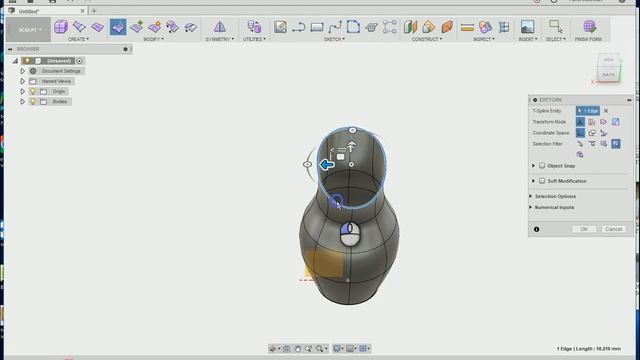Click the Orbit icon in navigation bar
Viewport: 640px width, 360px height.
273,349
